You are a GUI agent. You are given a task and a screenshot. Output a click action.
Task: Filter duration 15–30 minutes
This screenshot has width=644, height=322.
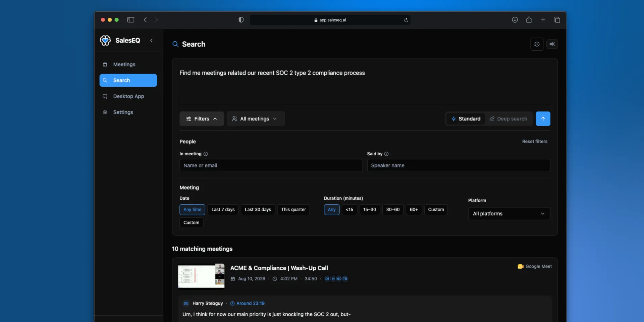[x=370, y=210]
